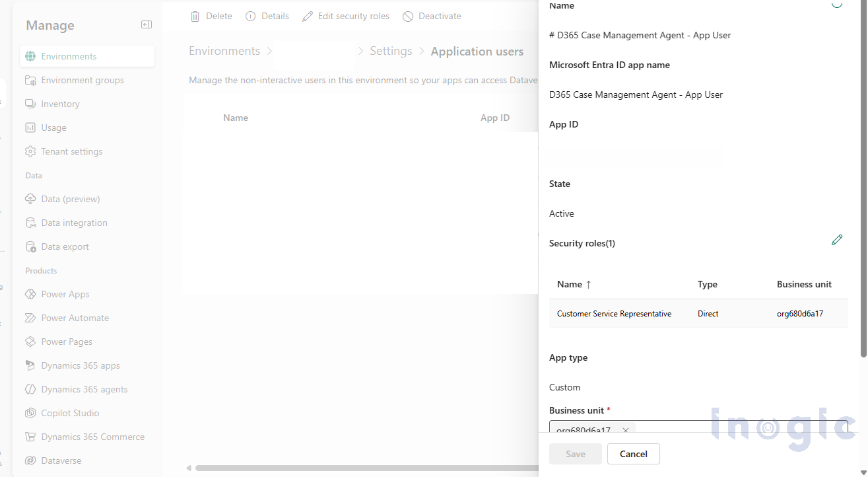Click the Business unit input field
Viewport: 868px width, 477px height.
[x=698, y=427]
